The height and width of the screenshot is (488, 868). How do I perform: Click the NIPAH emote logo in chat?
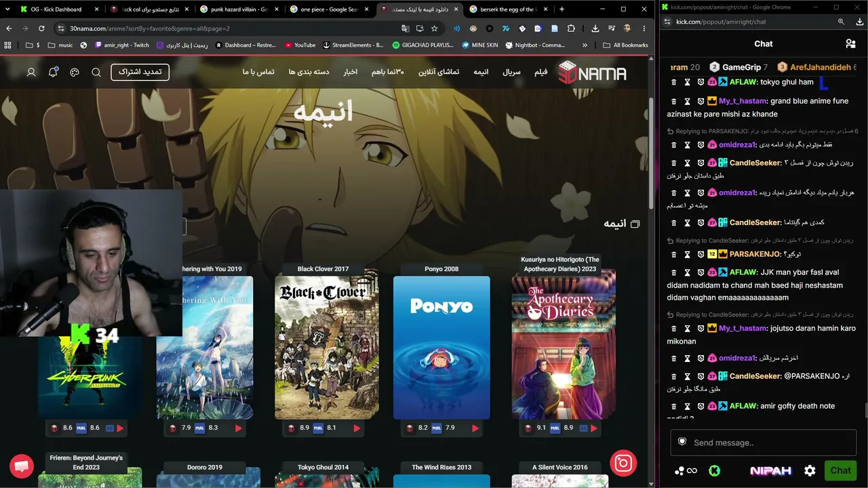coord(770,470)
